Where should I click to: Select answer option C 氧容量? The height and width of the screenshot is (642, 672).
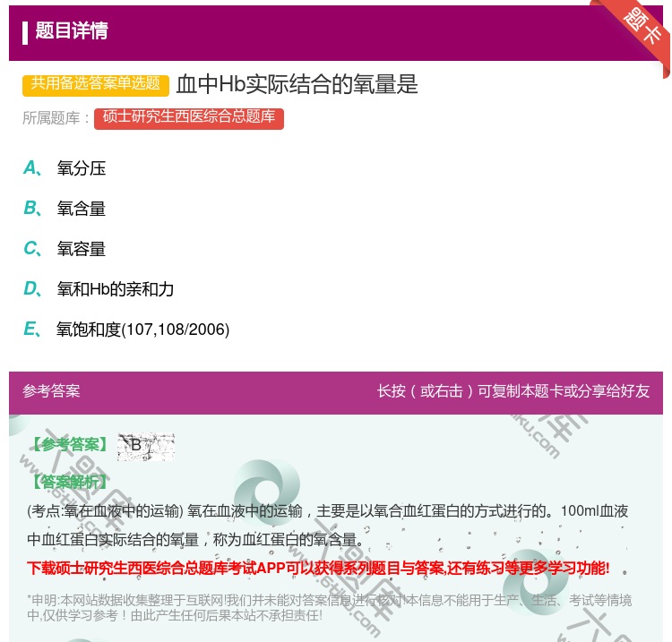click(65, 248)
